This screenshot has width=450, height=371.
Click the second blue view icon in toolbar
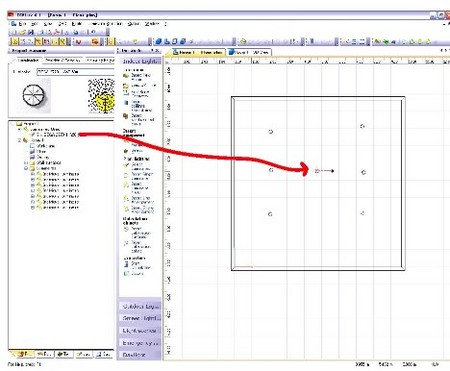pos(167,41)
